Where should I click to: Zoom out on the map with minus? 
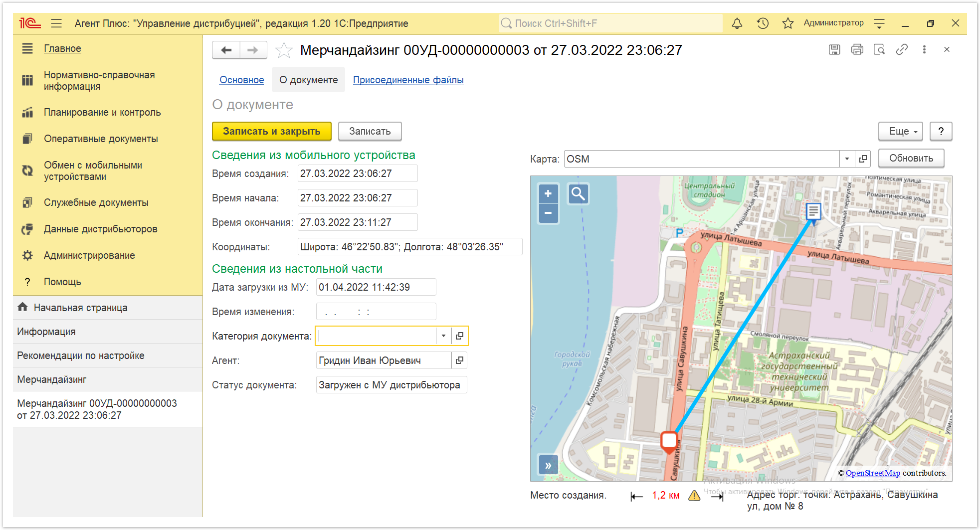548,213
